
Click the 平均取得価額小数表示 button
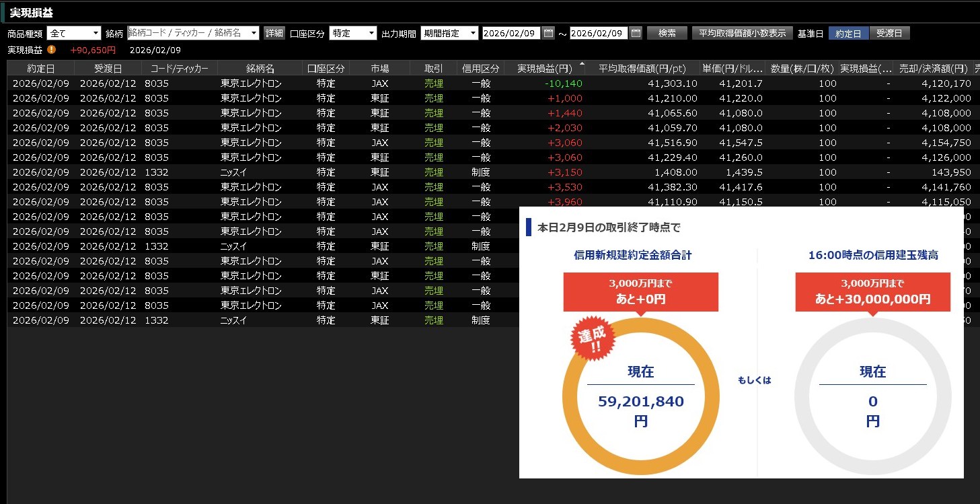point(742,33)
